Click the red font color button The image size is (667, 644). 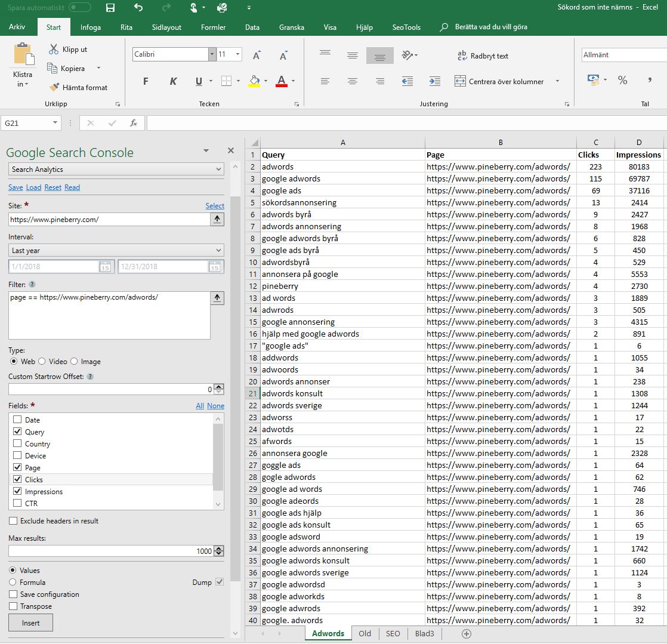pyautogui.click(x=282, y=81)
